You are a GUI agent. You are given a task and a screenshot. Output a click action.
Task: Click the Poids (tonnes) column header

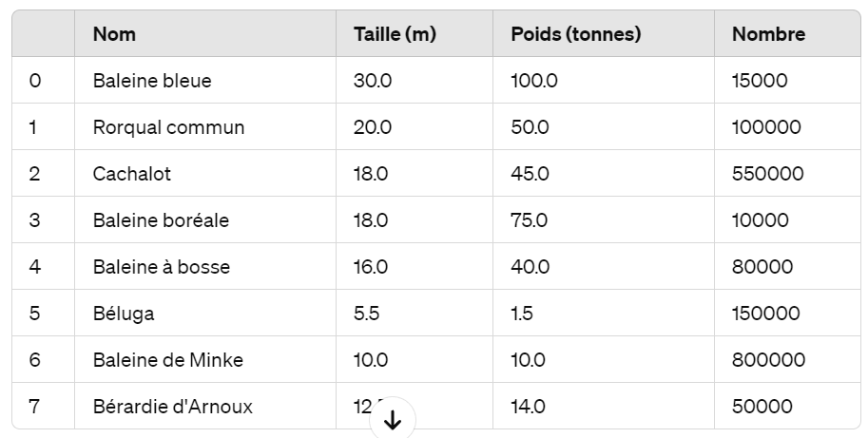575,34
